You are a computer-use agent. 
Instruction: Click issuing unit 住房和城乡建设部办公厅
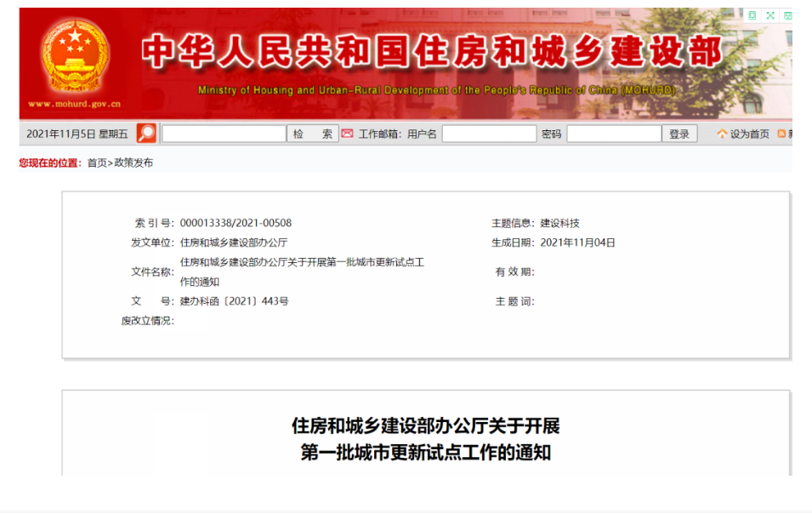[234, 243]
